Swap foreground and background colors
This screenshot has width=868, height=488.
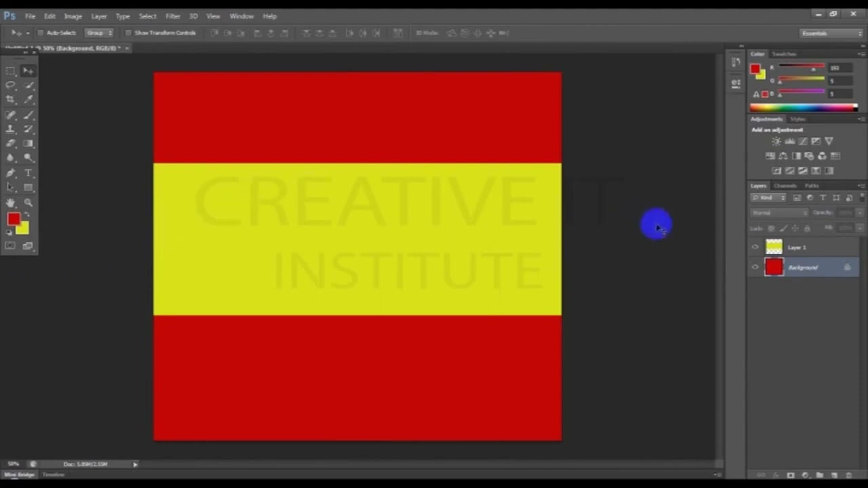(x=27, y=215)
